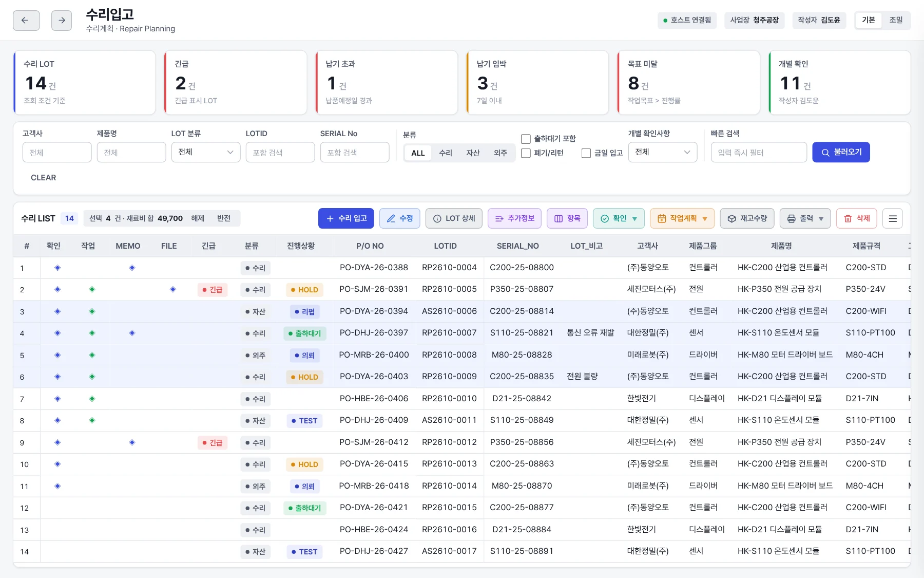Go back with the left arrow button
Screen dimensions: 924x578
tap(26, 21)
